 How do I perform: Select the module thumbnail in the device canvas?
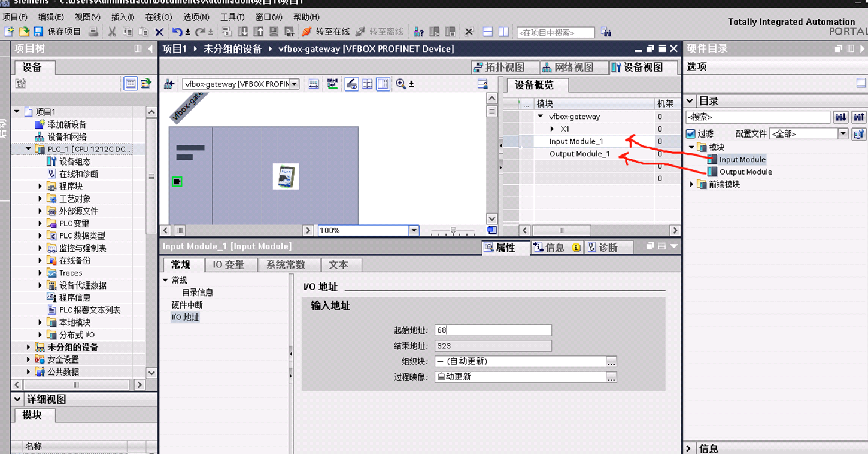coord(286,176)
